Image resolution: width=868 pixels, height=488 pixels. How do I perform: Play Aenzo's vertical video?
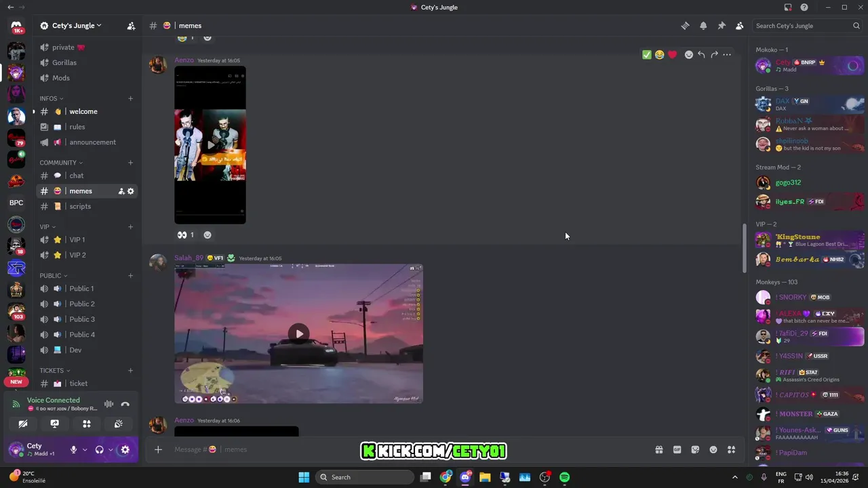coord(210,144)
